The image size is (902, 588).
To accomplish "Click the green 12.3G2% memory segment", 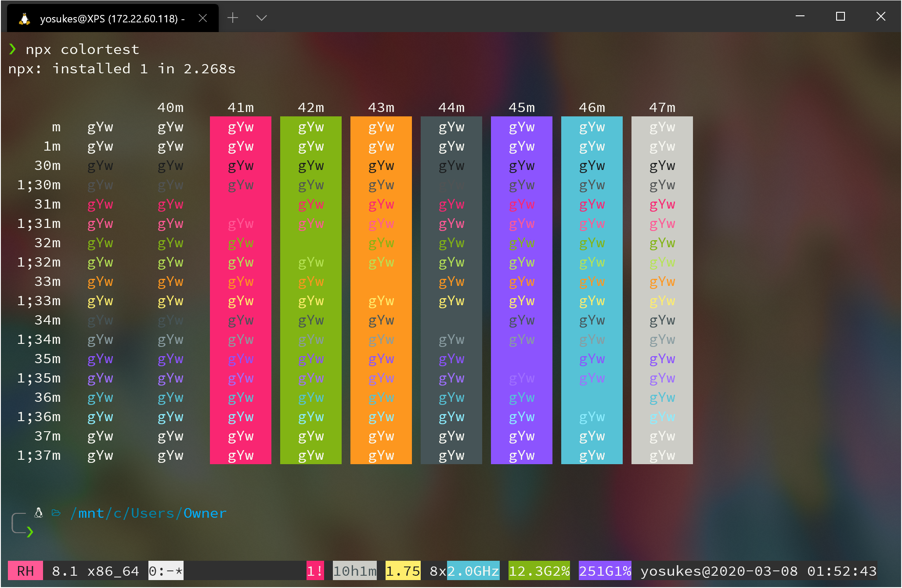I will click(539, 571).
